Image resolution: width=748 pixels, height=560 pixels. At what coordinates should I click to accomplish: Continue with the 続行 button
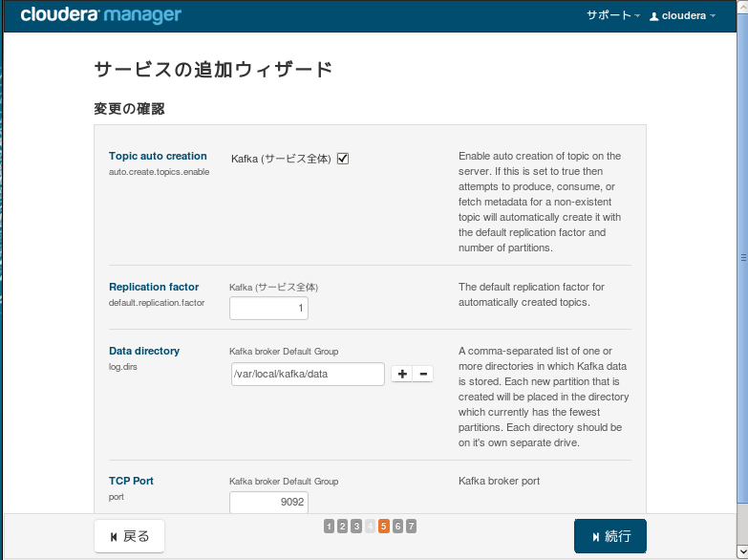[x=610, y=536]
